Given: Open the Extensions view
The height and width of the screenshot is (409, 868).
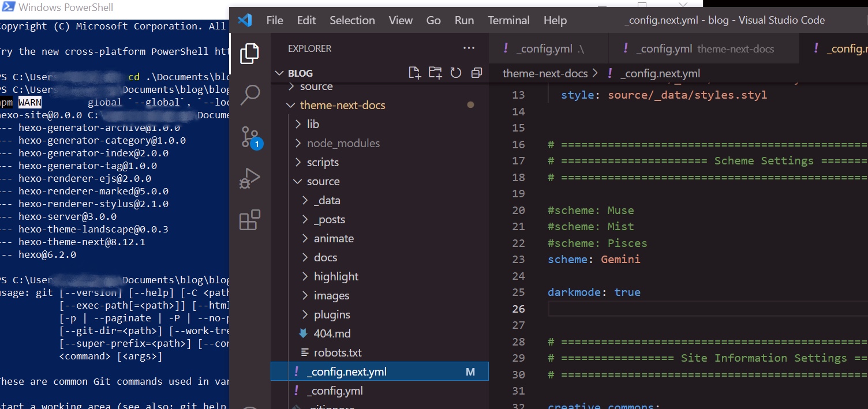Looking at the screenshot, I should pos(249,220).
